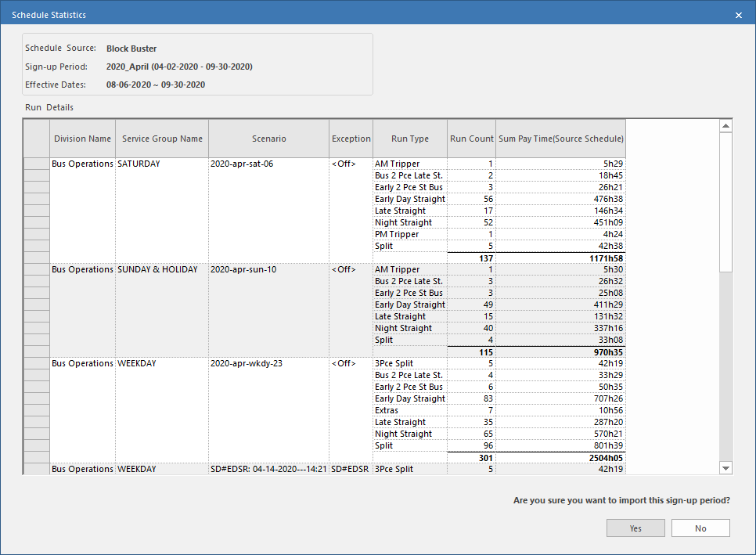Image resolution: width=756 pixels, height=555 pixels.
Task: Close the Schedule Statistics dialog
Action: pyautogui.click(x=737, y=14)
